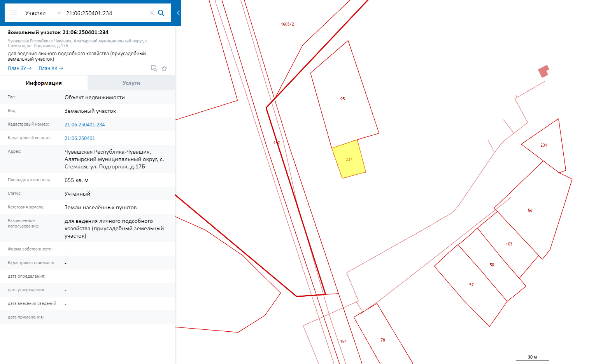Image resolution: width=596 pixels, height=364 pixels.
Task: Open the План ЗУ link
Action: coord(19,68)
